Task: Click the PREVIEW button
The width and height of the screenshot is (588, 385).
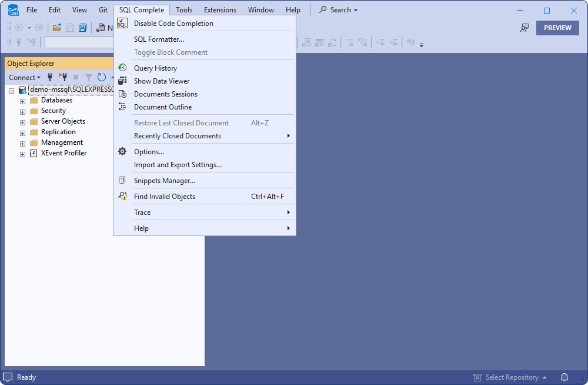Action: (557, 27)
